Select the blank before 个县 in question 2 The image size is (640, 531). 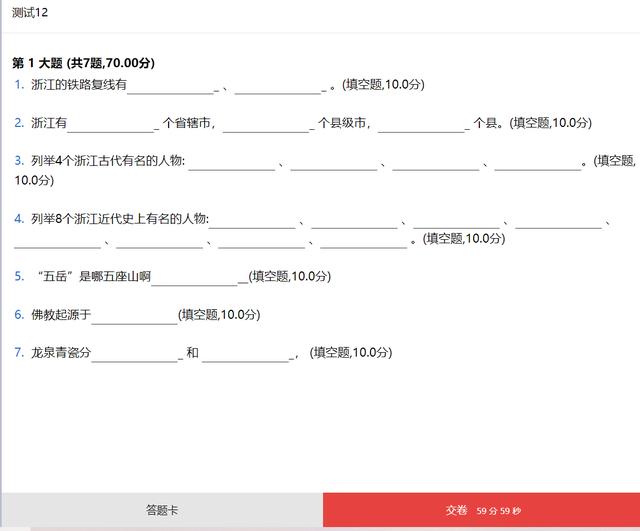(421, 124)
